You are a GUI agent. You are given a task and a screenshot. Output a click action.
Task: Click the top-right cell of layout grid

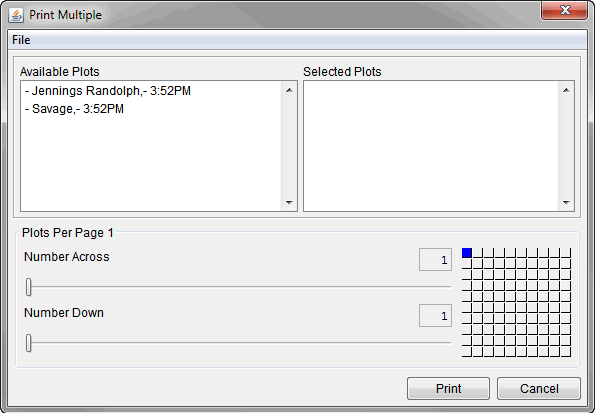click(566, 253)
